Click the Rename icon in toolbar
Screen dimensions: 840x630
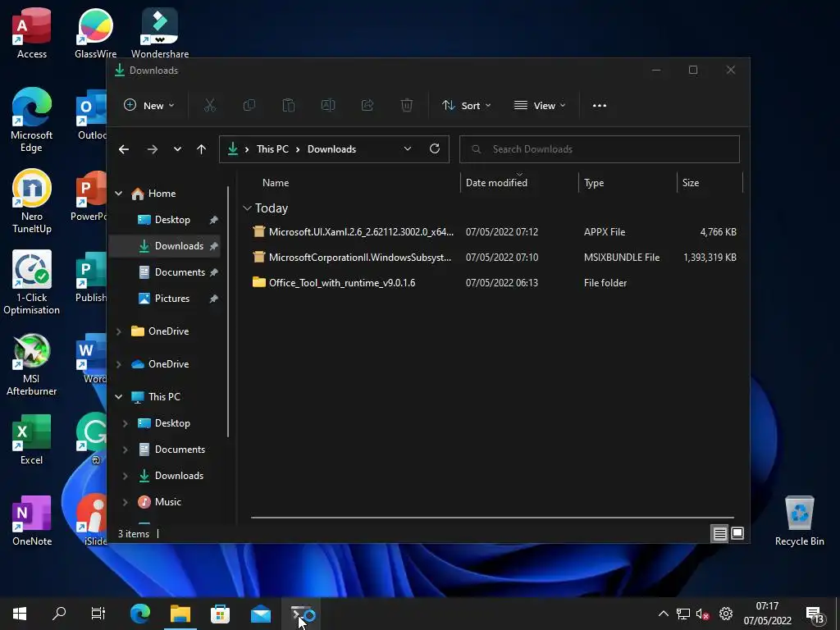pos(328,106)
